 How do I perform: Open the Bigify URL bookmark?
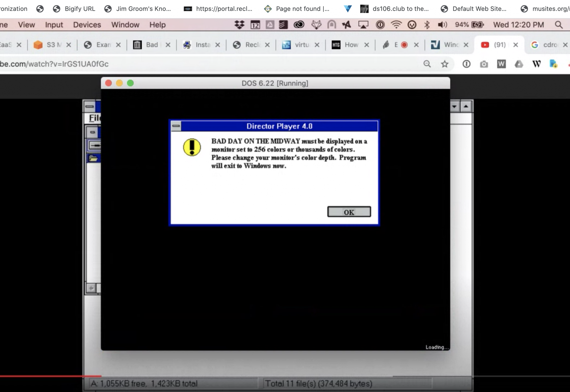pyautogui.click(x=74, y=9)
